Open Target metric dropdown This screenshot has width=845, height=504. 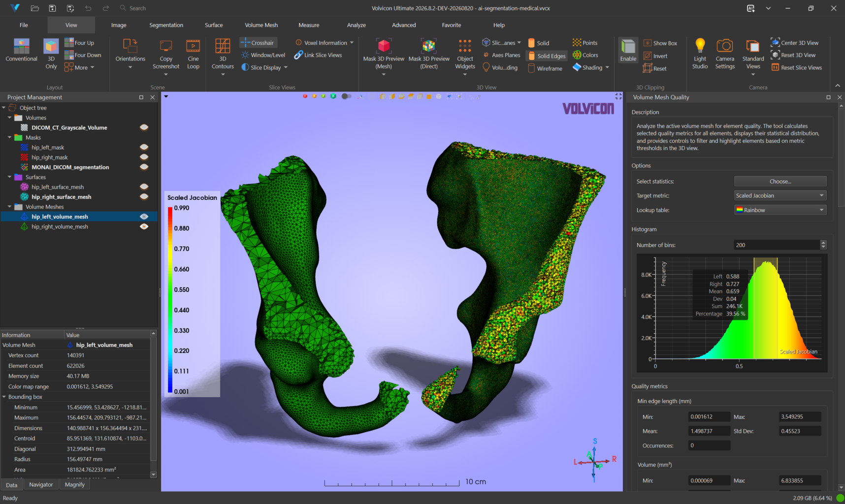(780, 195)
